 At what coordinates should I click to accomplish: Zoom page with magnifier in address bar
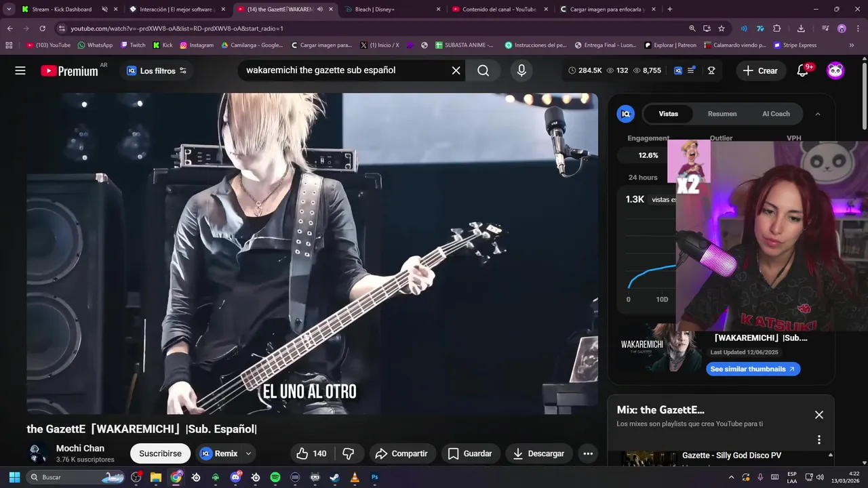(692, 28)
